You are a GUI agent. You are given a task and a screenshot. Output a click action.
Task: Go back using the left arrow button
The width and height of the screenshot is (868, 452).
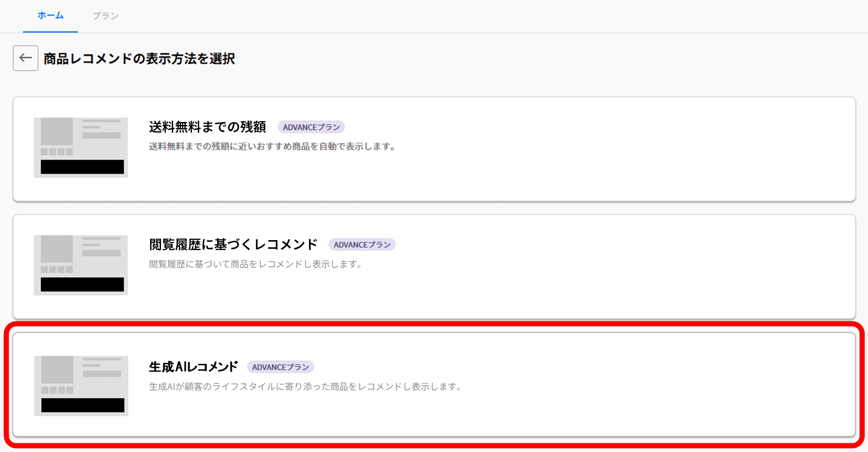[x=26, y=58]
